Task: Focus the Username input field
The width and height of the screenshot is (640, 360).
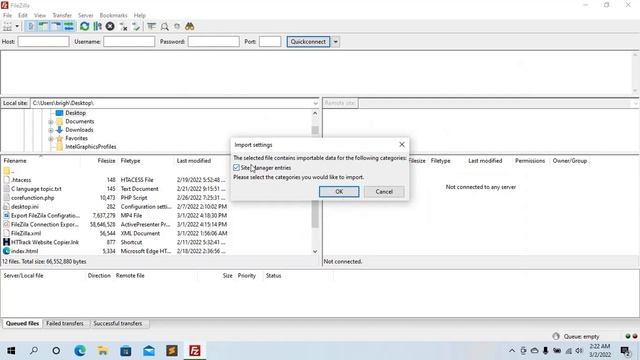Action: pos(129,42)
